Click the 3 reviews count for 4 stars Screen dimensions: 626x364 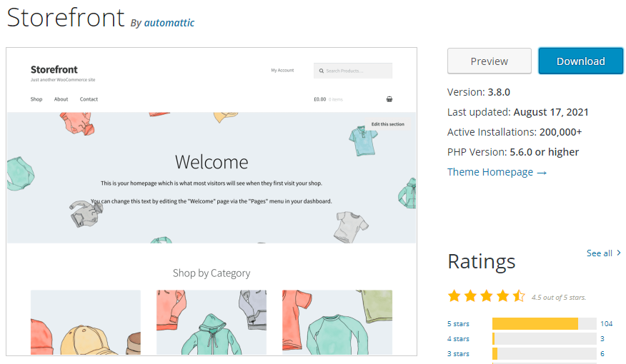tap(602, 338)
